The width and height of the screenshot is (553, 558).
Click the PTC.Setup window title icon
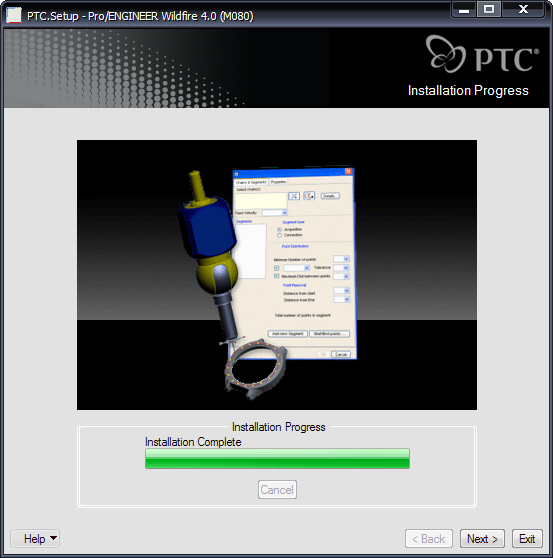14,16
